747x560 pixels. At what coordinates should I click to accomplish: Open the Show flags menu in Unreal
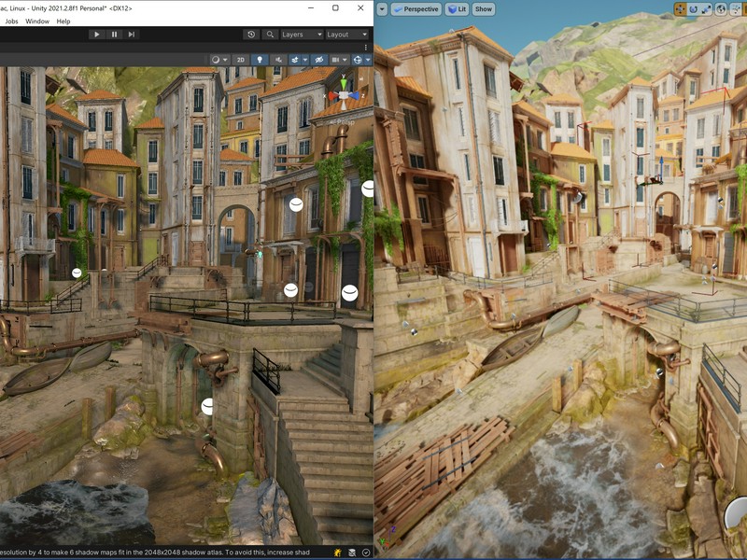coord(484,9)
